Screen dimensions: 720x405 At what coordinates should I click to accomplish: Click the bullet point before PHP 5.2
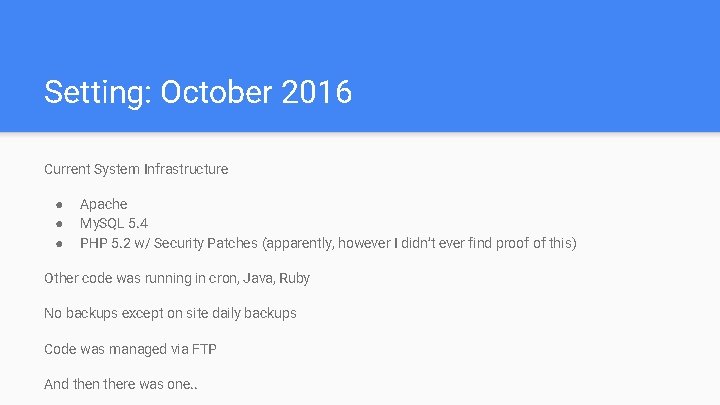pos(60,243)
